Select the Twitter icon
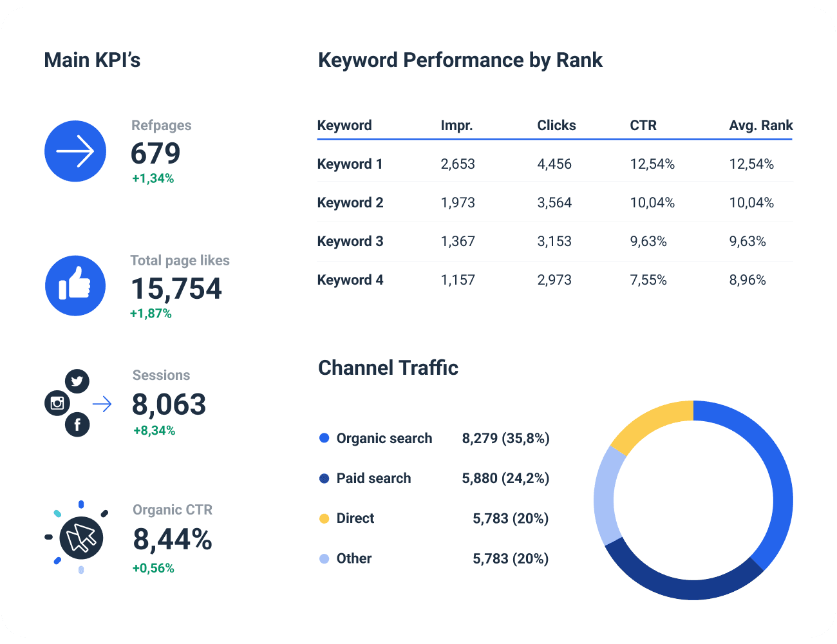The height and width of the screenshot is (644, 837). pyautogui.click(x=77, y=381)
